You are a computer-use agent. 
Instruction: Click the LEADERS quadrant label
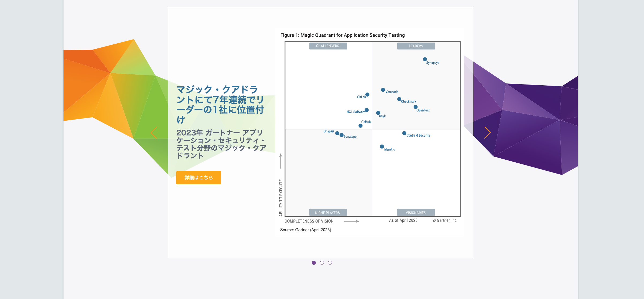[x=416, y=46]
